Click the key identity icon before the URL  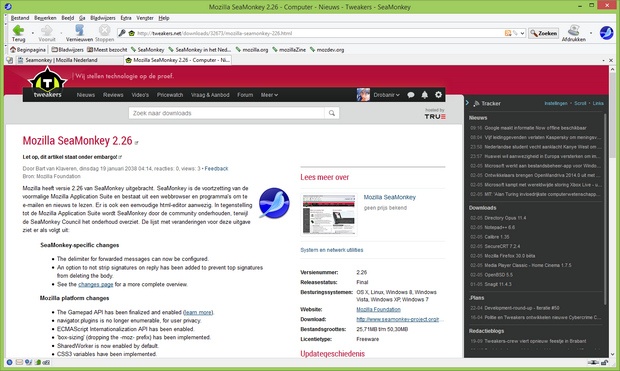(122, 33)
